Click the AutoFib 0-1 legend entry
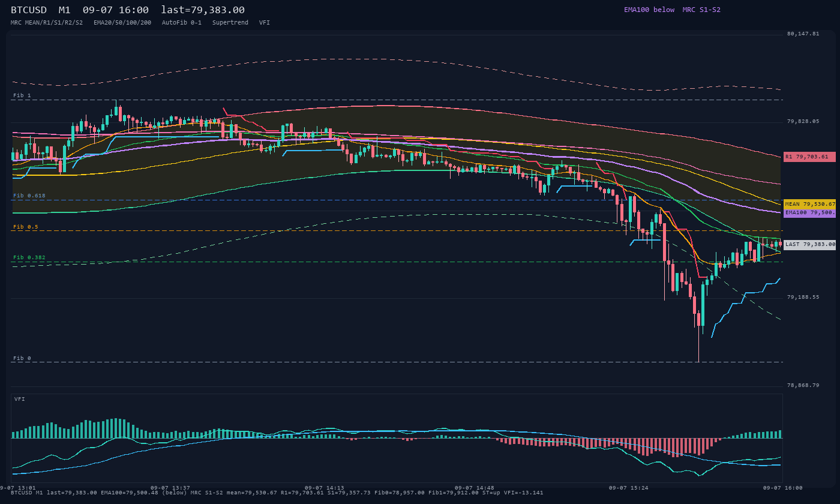Image resolution: width=840 pixels, height=504 pixels. click(182, 22)
